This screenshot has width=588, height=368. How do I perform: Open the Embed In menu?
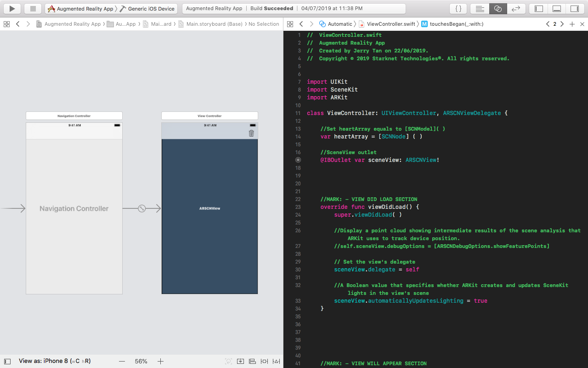[240, 362]
